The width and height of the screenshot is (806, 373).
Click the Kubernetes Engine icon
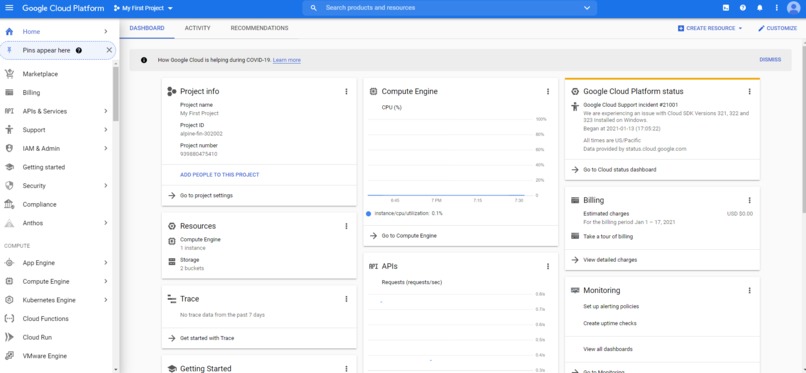pyautogui.click(x=9, y=300)
